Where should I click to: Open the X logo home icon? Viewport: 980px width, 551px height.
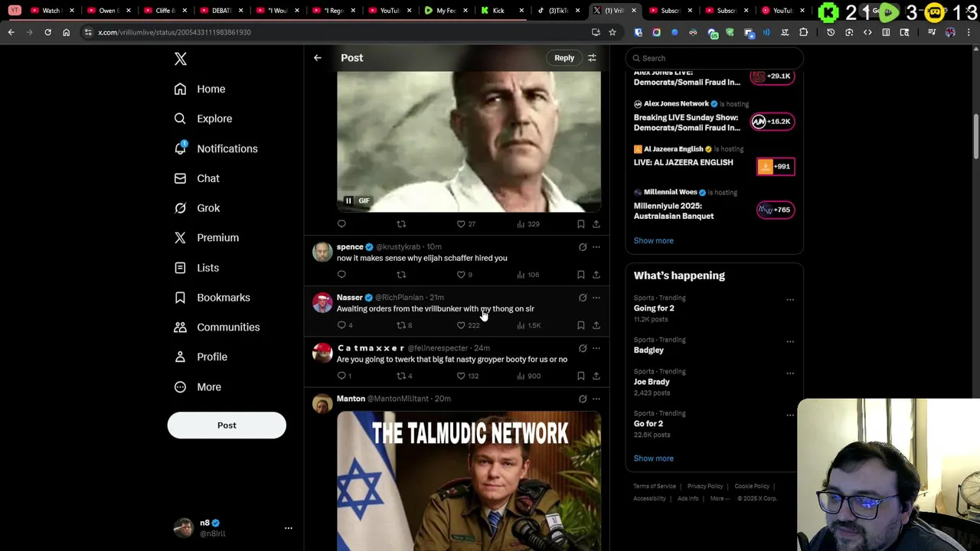(x=181, y=59)
